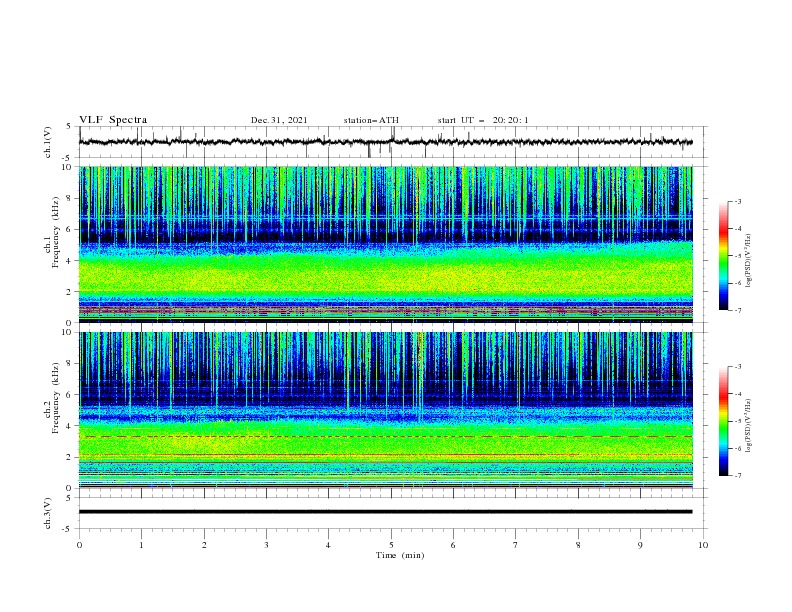Click the red dashed line in ch.2 spectrogram
The image size is (792, 612).
click(386, 436)
